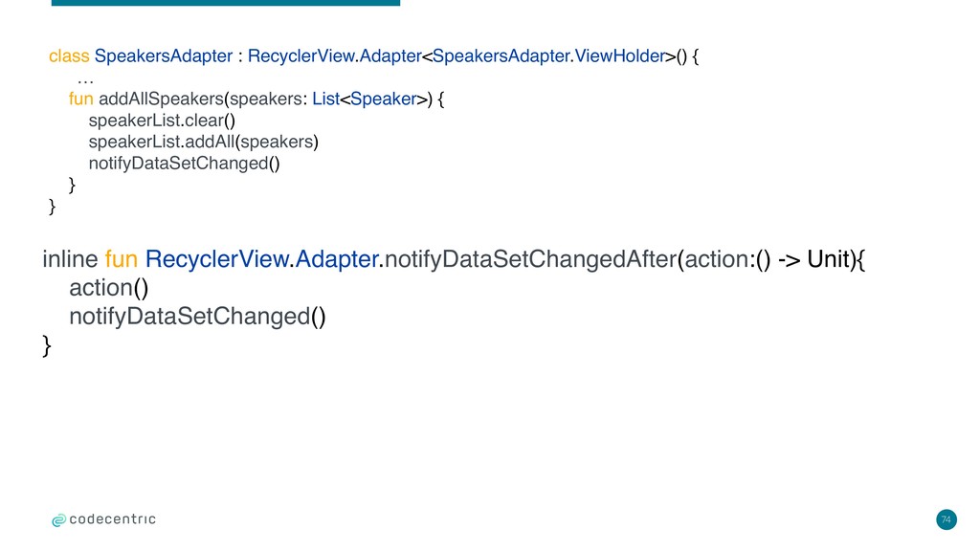Click the codecentric brand name text
Screen dimensions: 980x551
[x=113, y=519]
